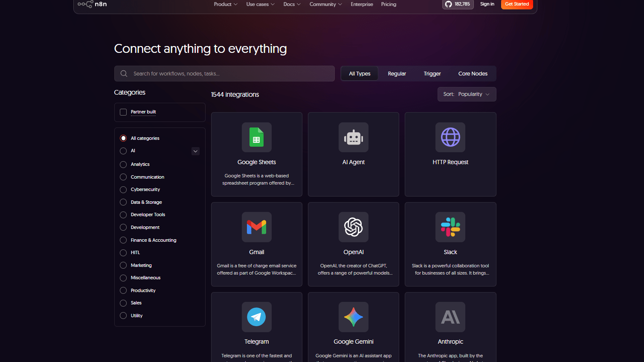Open the Google Gemini integration icon
Screen dimensions: 644x362
pyautogui.click(x=354, y=317)
